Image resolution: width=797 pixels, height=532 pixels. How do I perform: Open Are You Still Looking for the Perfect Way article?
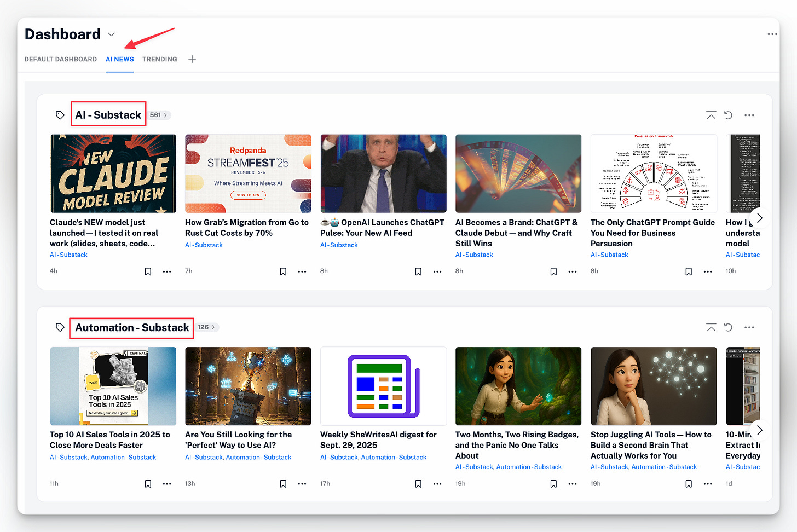click(x=239, y=440)
